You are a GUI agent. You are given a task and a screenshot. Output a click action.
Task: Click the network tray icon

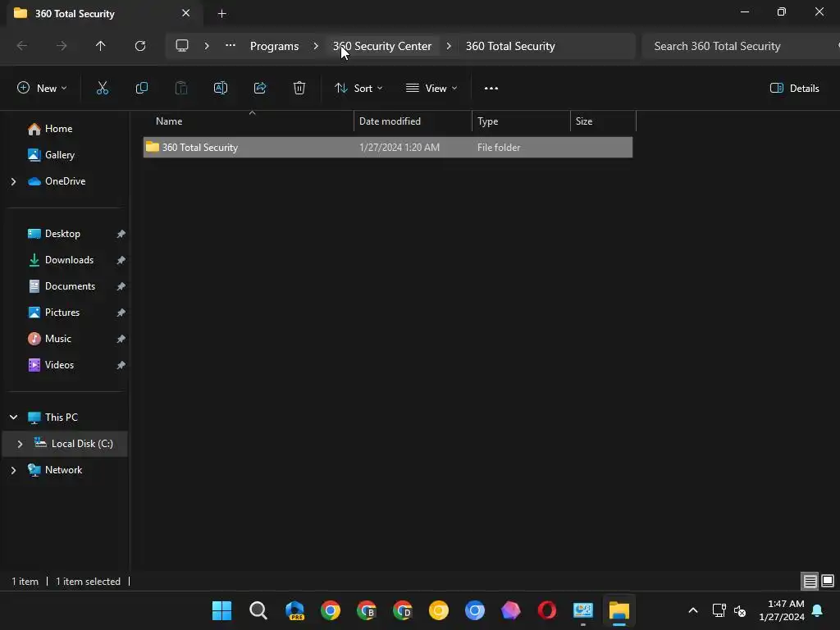[x=719, y=610]
